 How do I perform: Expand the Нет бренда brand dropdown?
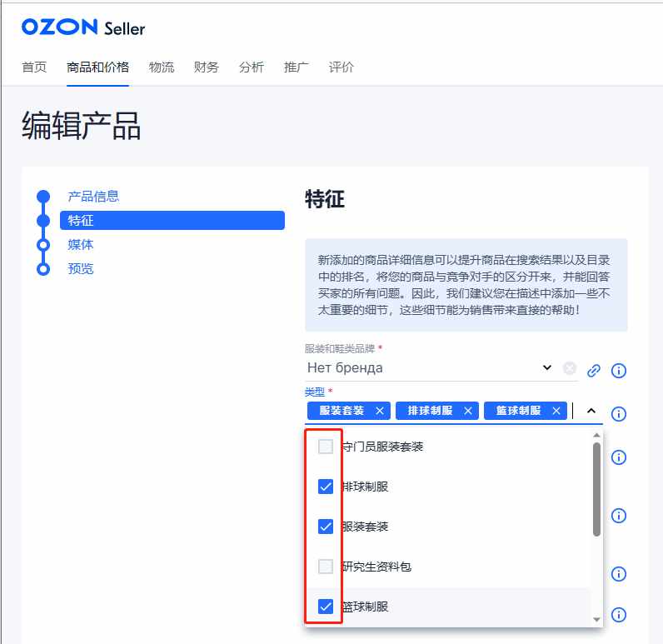[547, 367]
